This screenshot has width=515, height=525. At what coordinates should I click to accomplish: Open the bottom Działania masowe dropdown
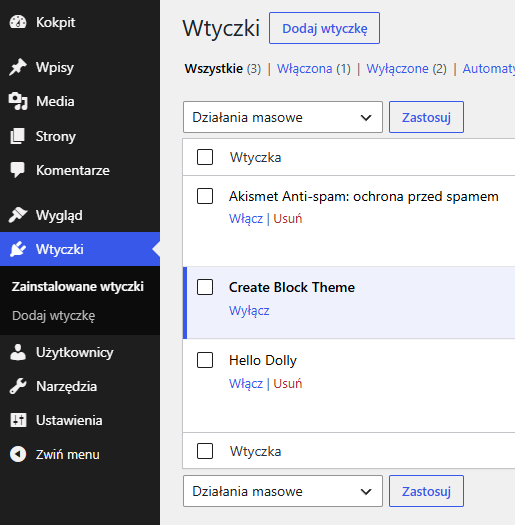click(283, 491)
